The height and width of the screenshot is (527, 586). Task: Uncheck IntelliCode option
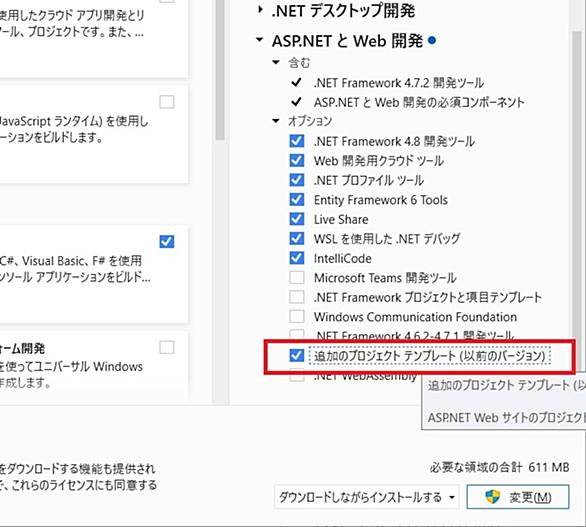[297, 258]
